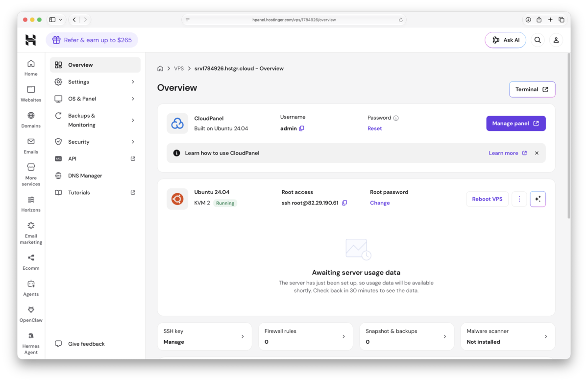Click the AI sparkle button near Reboot VPS
This screenshot has height=382, width=588.
coord(538,199)
